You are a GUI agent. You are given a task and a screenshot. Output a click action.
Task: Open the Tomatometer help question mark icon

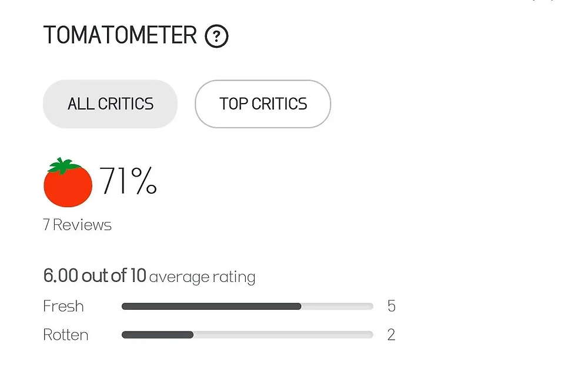click(216, 36)
